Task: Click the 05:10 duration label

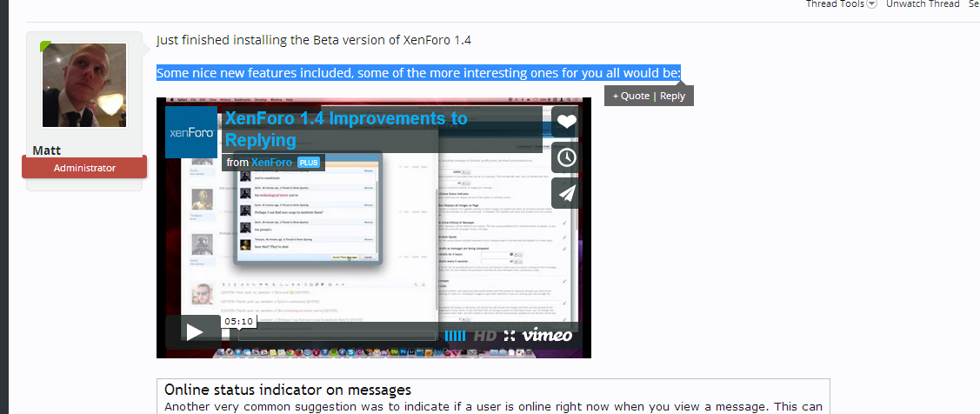Action: [x=239, y=322]
